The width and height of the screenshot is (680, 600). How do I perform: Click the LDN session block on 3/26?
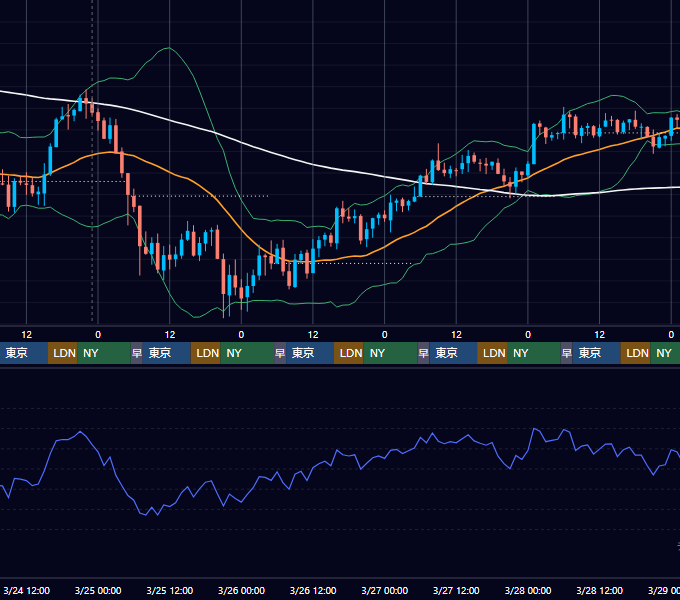(x=349, y=353)
